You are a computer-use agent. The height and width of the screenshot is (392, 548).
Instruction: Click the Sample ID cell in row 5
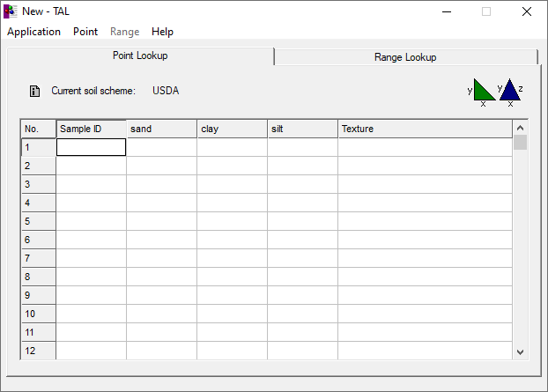[92, 221]
